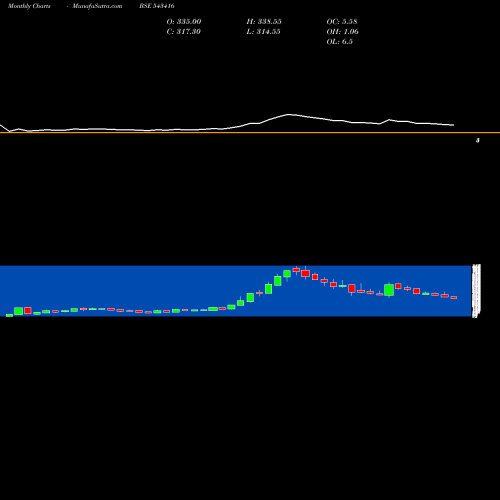Click the 'OH: 1.06' value
500x500 pixels.
pos(342,31)
